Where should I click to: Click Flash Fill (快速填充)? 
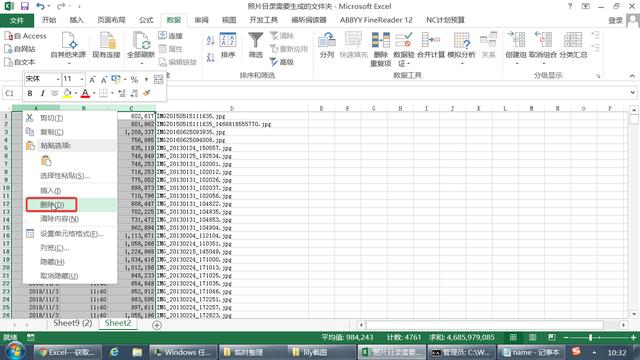click(353, 45)
